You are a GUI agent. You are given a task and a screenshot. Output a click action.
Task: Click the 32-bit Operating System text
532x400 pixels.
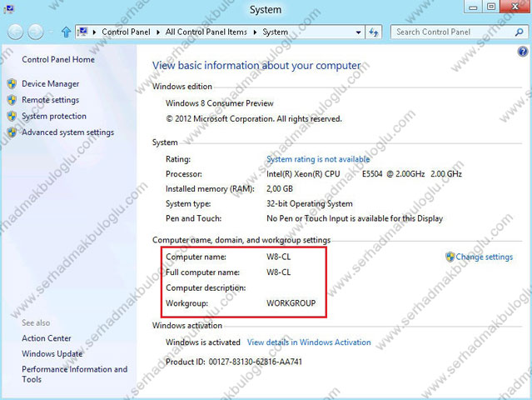click(x=310, y=203)
